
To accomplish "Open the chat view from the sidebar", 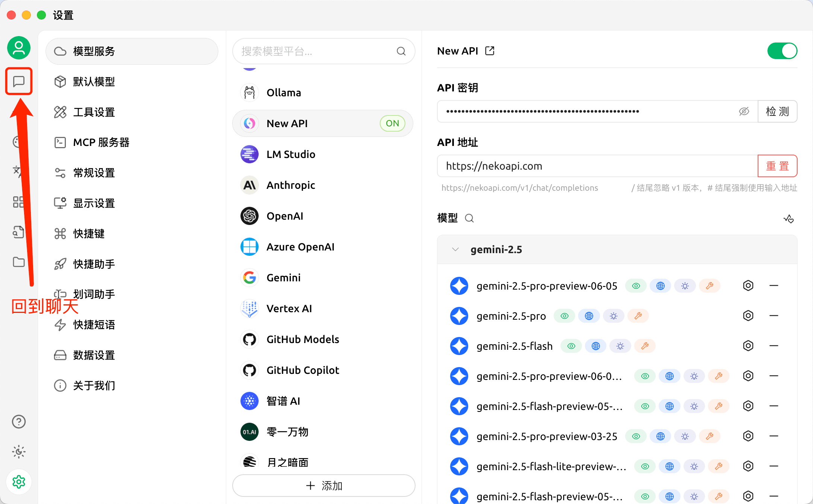I will coord(19,81).
